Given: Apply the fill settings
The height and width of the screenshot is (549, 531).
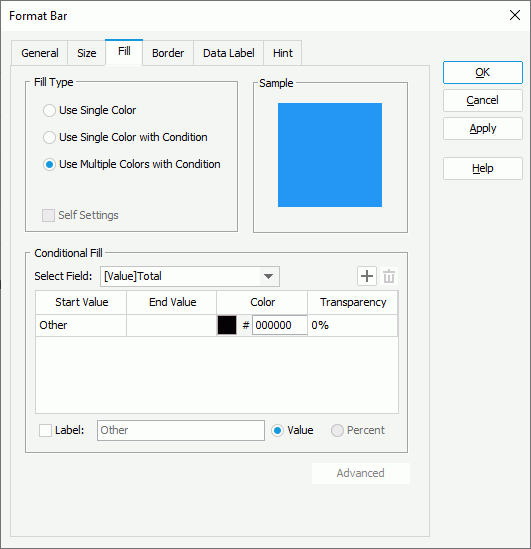Looking at the screenshot, I should pyautogui.click(x=483, y=128).
